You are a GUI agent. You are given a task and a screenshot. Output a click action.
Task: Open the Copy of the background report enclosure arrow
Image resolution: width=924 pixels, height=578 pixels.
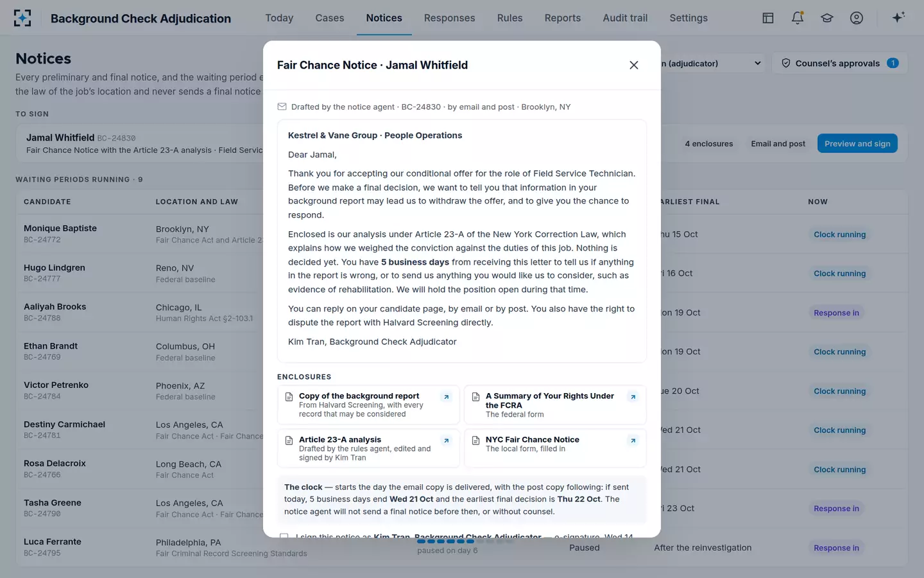(x=447, y=397)
